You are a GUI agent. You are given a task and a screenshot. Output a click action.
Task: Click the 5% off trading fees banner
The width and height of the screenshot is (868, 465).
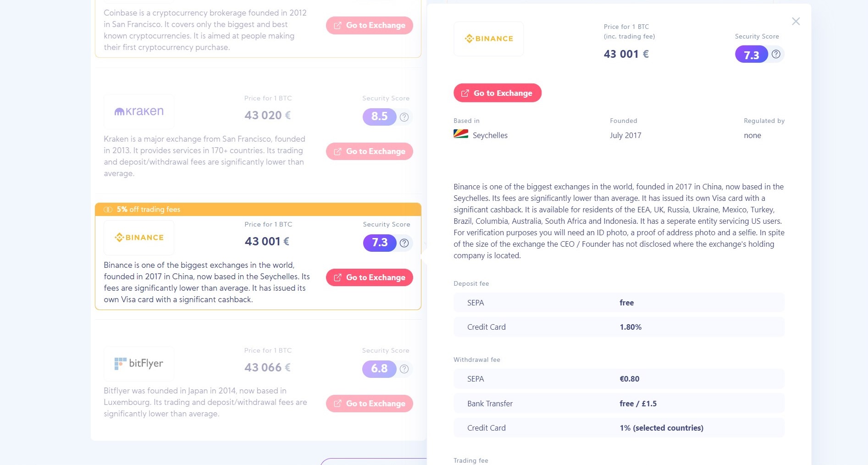click(258, 210)
